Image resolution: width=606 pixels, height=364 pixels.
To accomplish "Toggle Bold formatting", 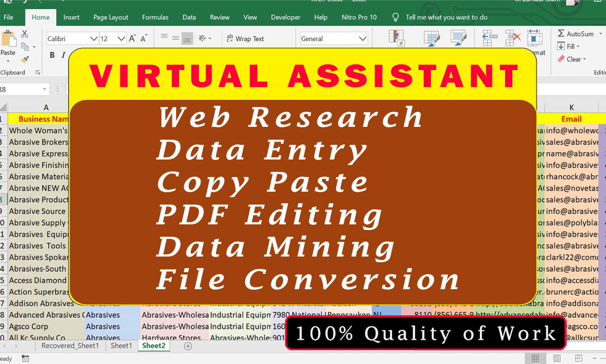I will [x=52, y=55].
